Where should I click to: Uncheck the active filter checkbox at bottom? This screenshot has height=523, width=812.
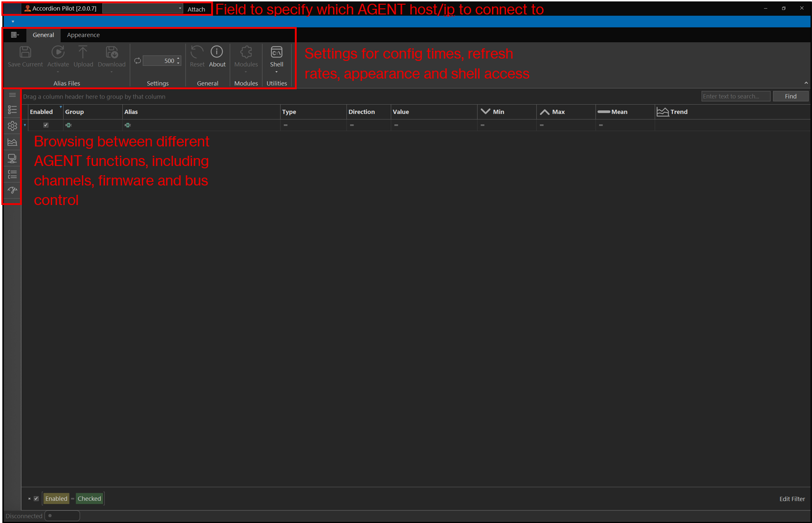36,499
